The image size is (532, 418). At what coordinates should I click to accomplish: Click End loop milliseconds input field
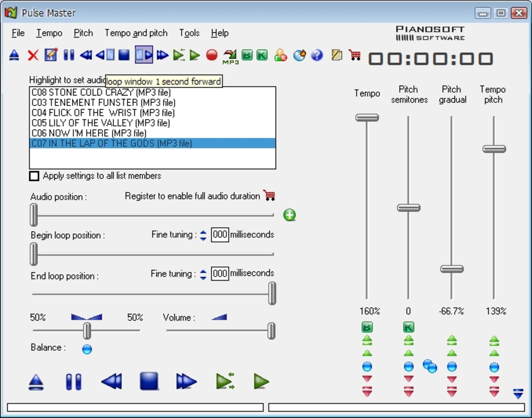(220, 274)
